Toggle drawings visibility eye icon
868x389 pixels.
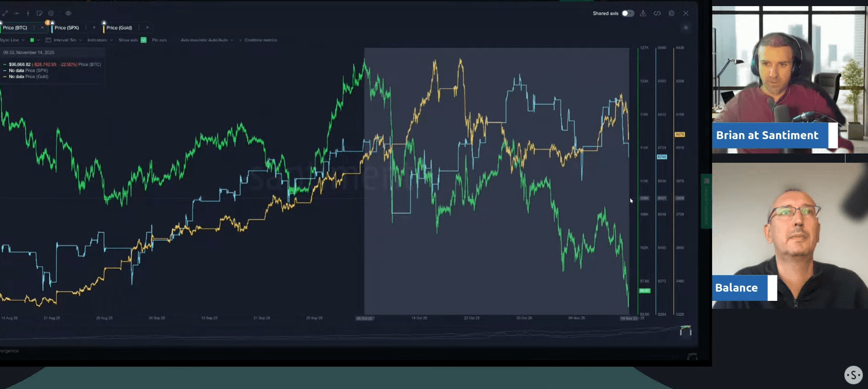[x=68, y=13]
